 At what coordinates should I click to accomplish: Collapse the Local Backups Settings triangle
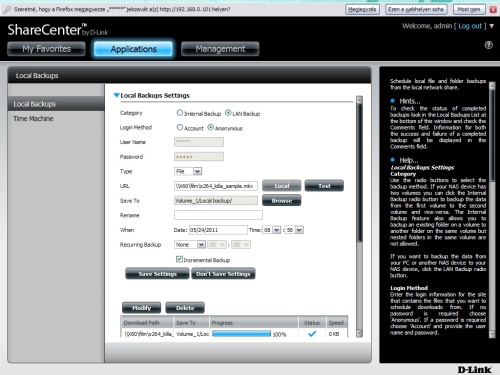click(x=116, y=95)
